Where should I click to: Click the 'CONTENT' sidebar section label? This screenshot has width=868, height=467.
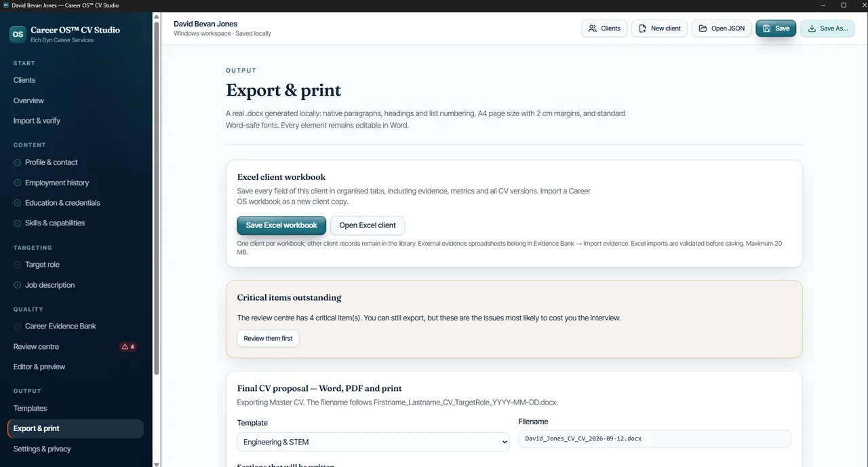pos(30,145)
